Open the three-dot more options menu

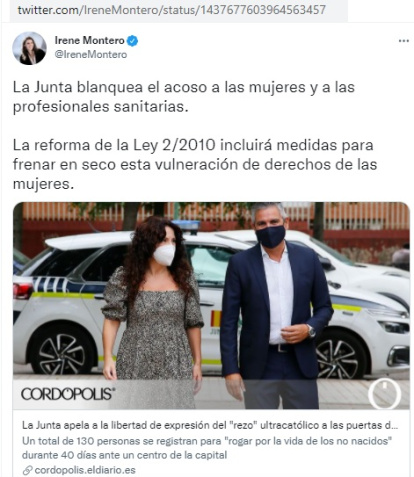pyautogui.click(x=403, y=41)
